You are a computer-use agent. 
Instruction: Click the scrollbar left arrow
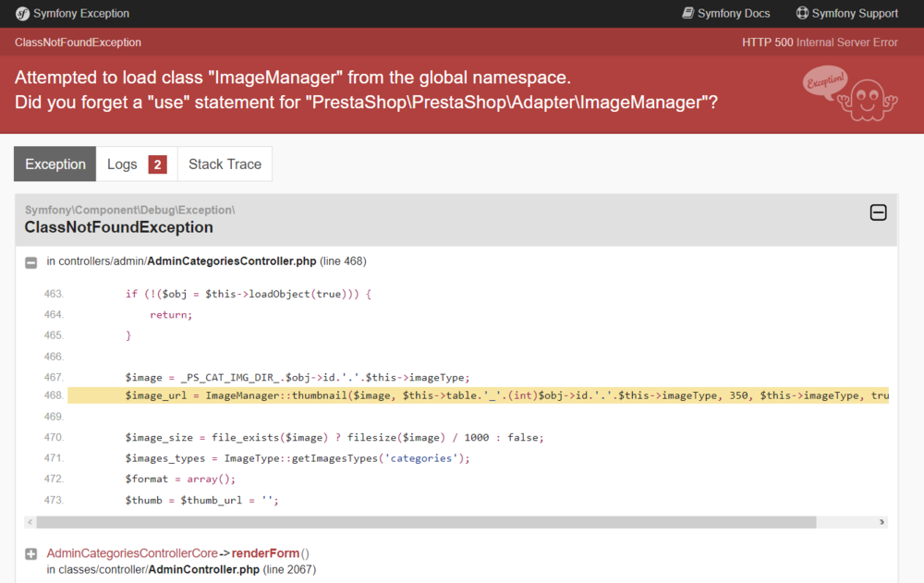pos(30,522)
